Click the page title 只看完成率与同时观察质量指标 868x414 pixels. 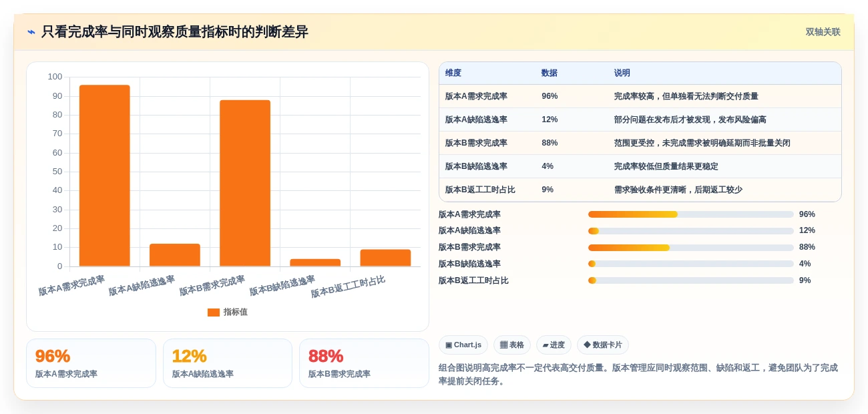(175, 32)
